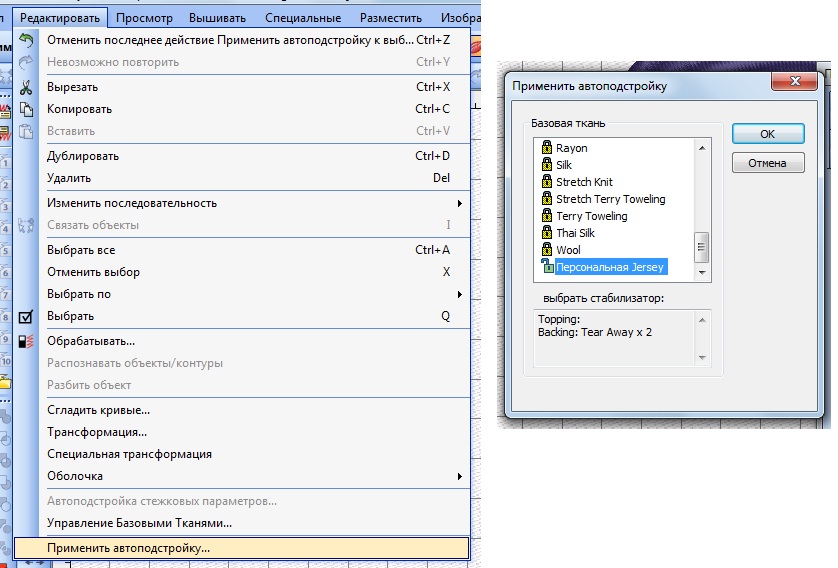This screenshot has width=838, height=568.
Task: Select Rayon in fabric list
Action: [571, 148]
